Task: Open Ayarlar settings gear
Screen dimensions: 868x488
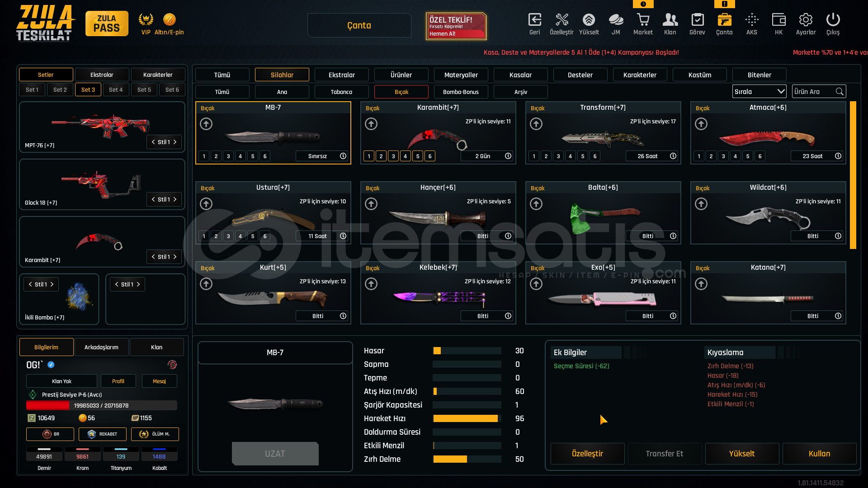Action: [x=806, y=20]
